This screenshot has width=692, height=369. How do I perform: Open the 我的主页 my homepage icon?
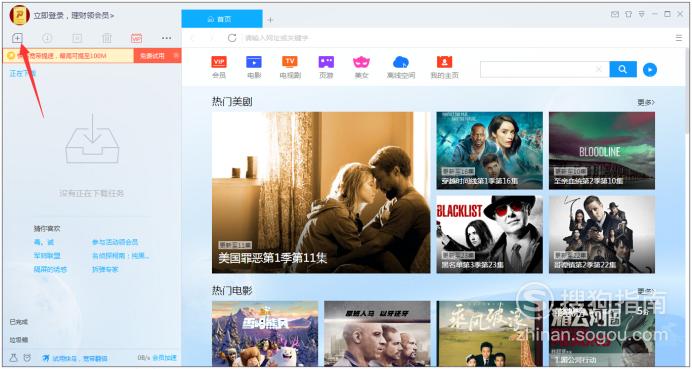tap(444, 62)
